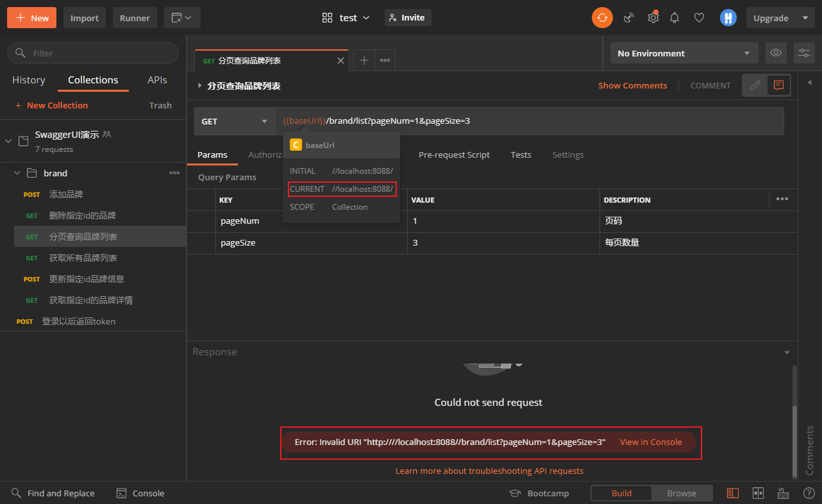Open the test workspace dropdown
Image resolution: width=822 pixels, height=504 pixels.
coord(346,18)
